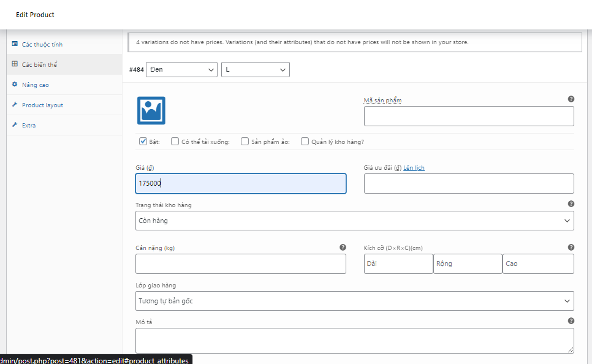Click the variation image upload placeholder
Screen dimensions: 592x364
[x=151, y=111]
